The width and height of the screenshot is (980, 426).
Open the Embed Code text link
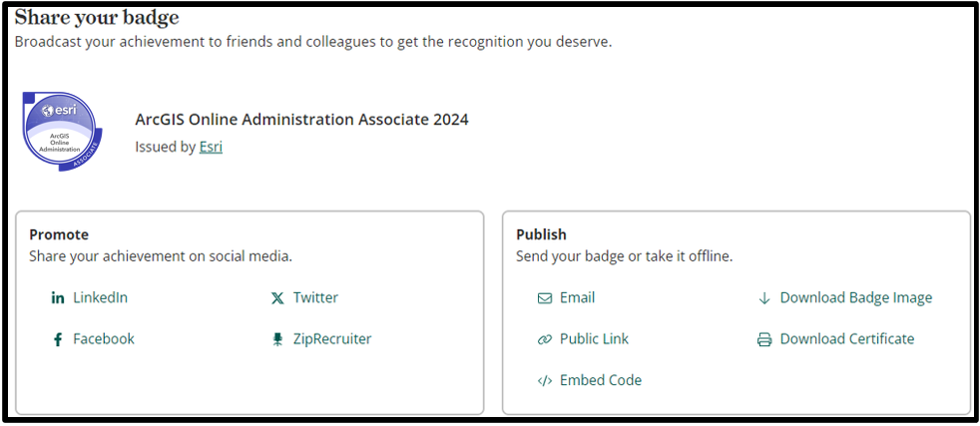pyautogui.click(x=601, y=380)
